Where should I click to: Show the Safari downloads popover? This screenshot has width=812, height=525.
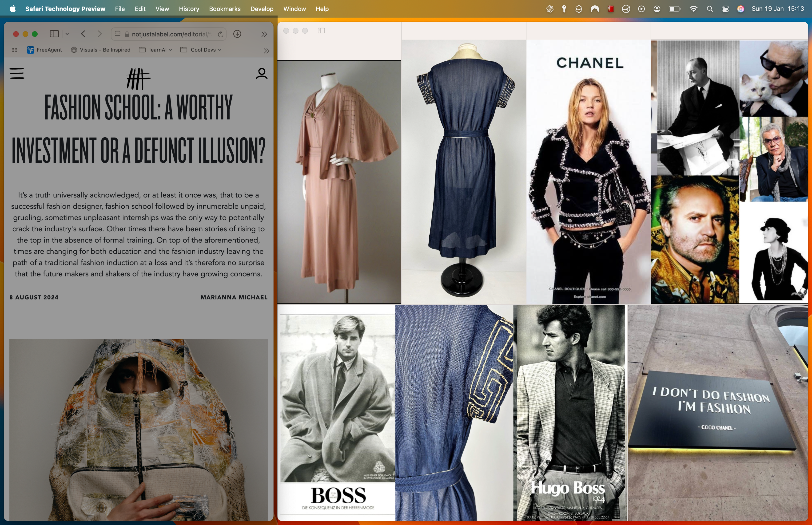[237, 34]
